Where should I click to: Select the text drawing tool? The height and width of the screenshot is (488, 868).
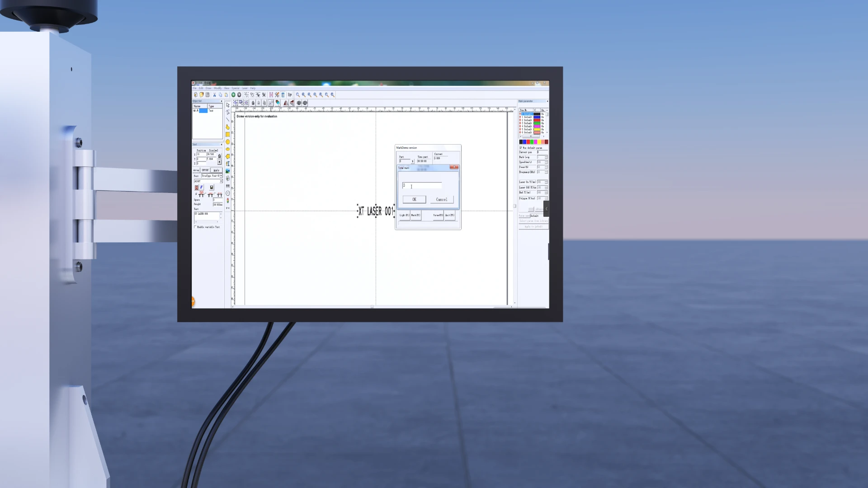tap(227, 164)
